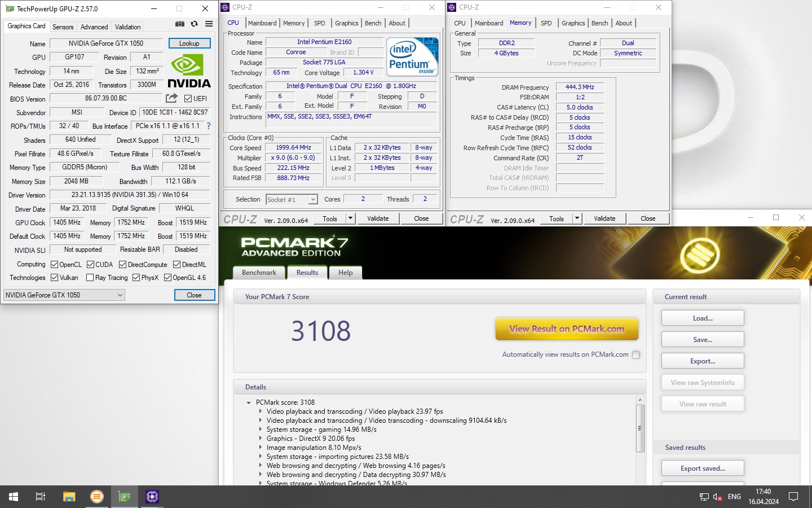Open Tools dropdown arrow in CPU-Z CPU window
812x508 pixels.
point(350,218)
